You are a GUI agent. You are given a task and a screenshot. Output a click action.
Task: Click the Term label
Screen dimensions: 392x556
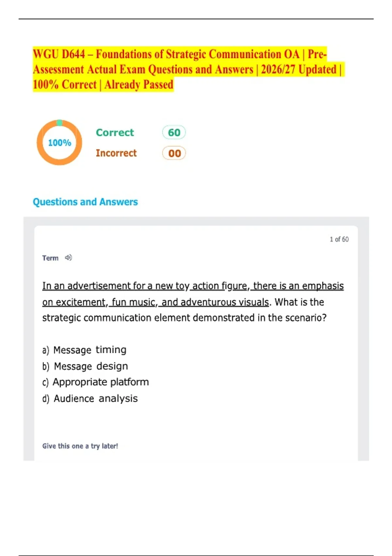[50, 258]
